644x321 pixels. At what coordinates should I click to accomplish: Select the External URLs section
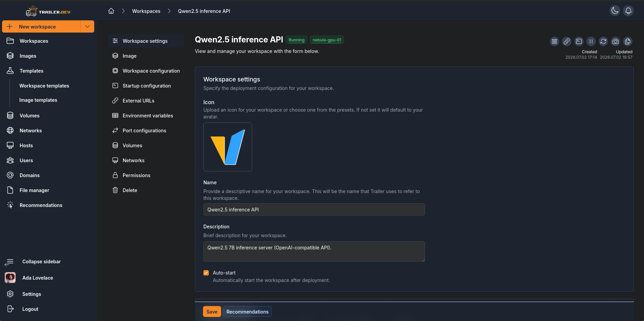coord(146,101)
